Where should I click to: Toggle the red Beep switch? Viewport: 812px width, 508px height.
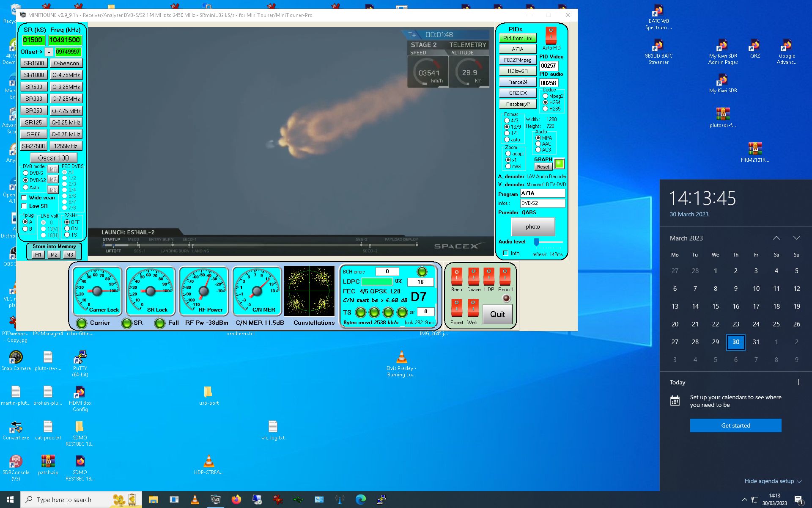(456, 276)
